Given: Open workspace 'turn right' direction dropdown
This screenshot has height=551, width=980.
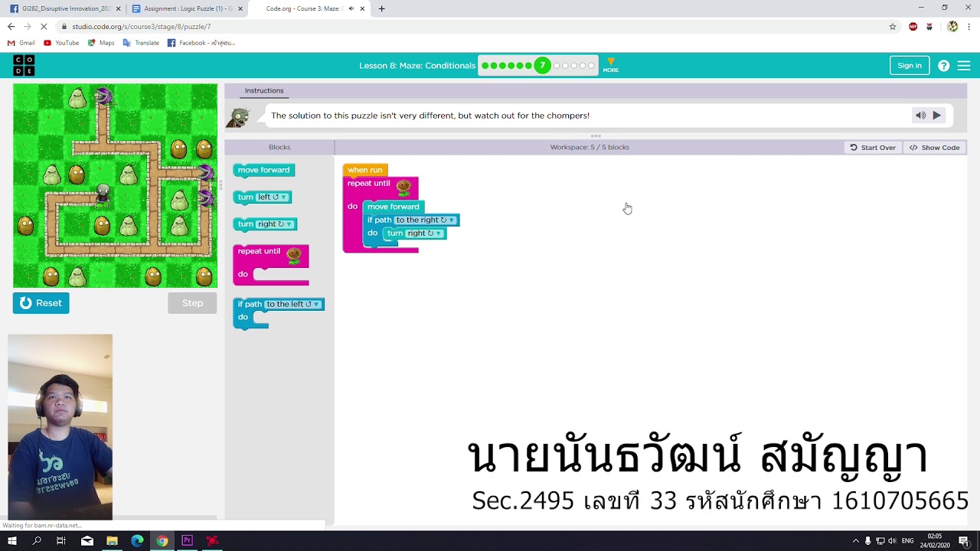Looking at the screenshot, I should pos(424,233).
